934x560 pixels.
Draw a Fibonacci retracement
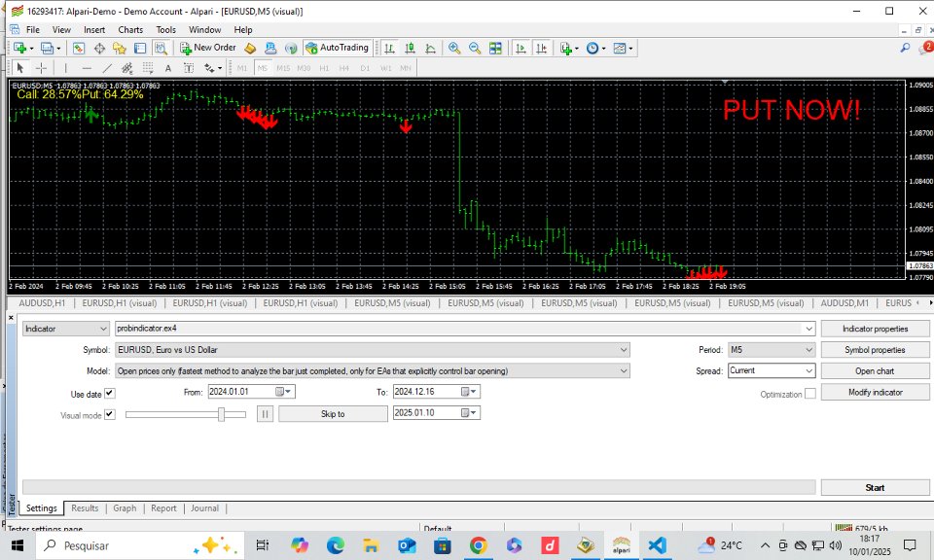coord(126,67)
